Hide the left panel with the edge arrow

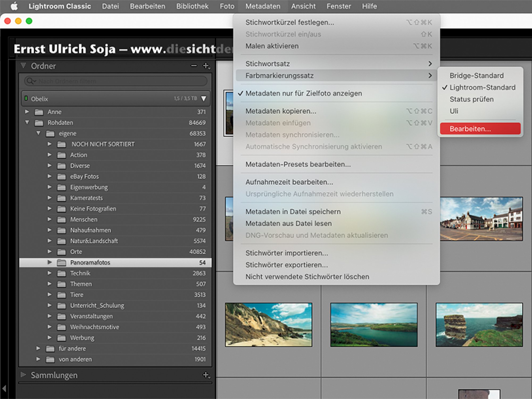(x=4, y=388)
